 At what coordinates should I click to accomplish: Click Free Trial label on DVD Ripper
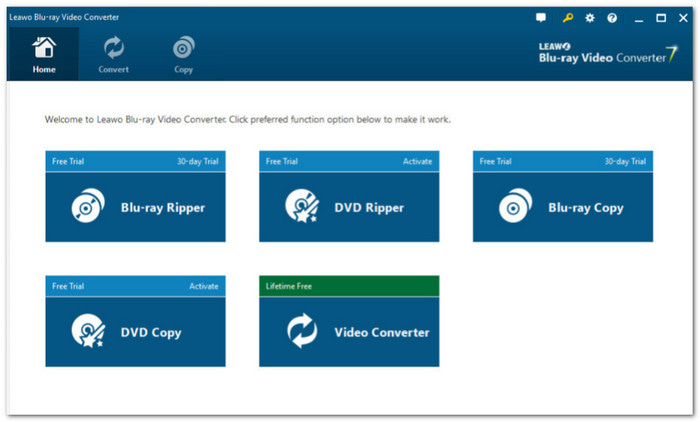tap(282, 161)
